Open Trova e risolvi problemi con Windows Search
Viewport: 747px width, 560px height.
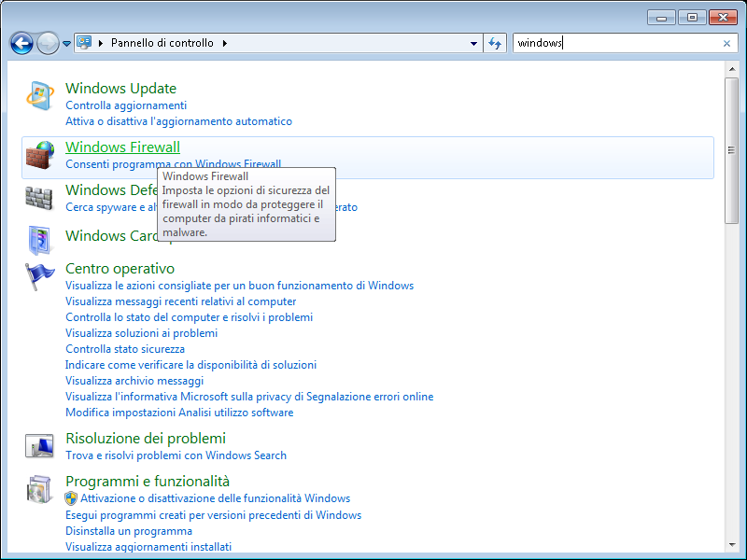point(176,455)
